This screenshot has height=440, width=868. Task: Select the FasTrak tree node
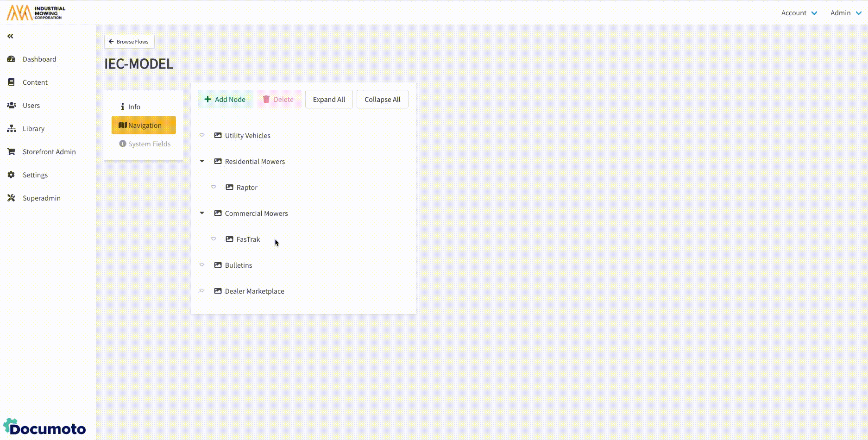coord(248,239)
